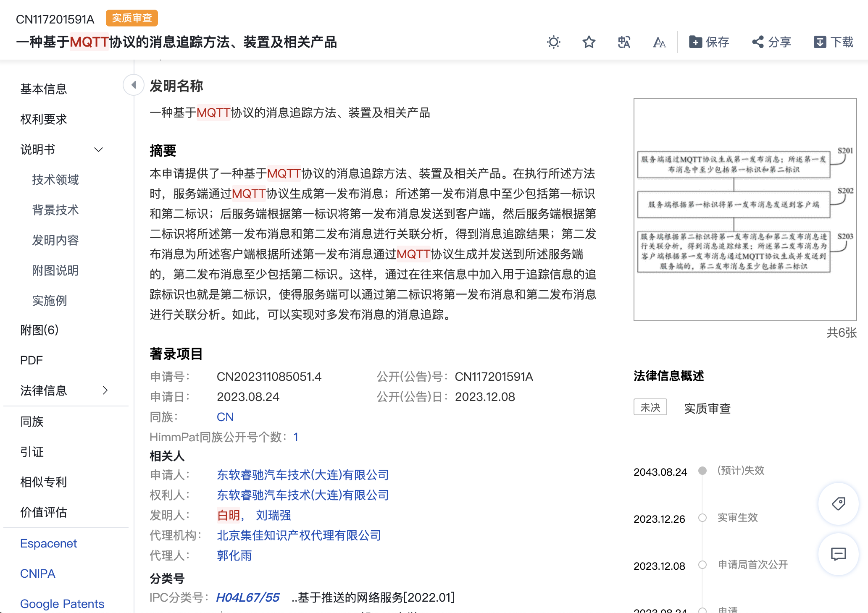The height and width of the screenshot is (613, 868).
Task: Open the Espacenet external link
Action: click(x=48, y=543)
